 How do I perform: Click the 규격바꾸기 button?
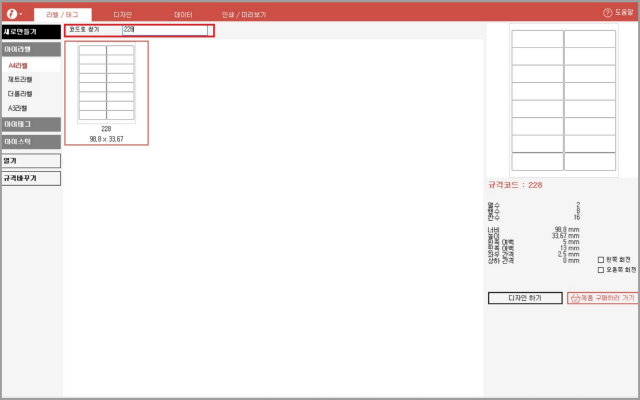click(31, 178)
